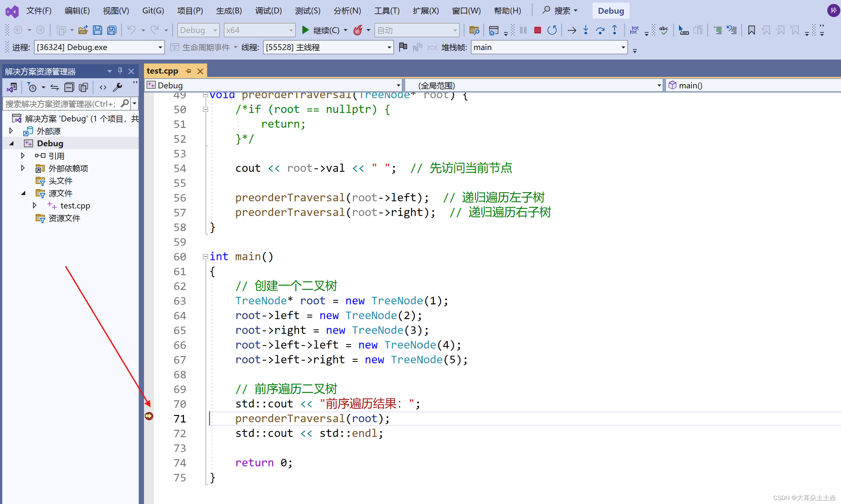The image size is (841, 504).
Task: Click the Navigate Backward icon
Action: click(x=18, y=30)
